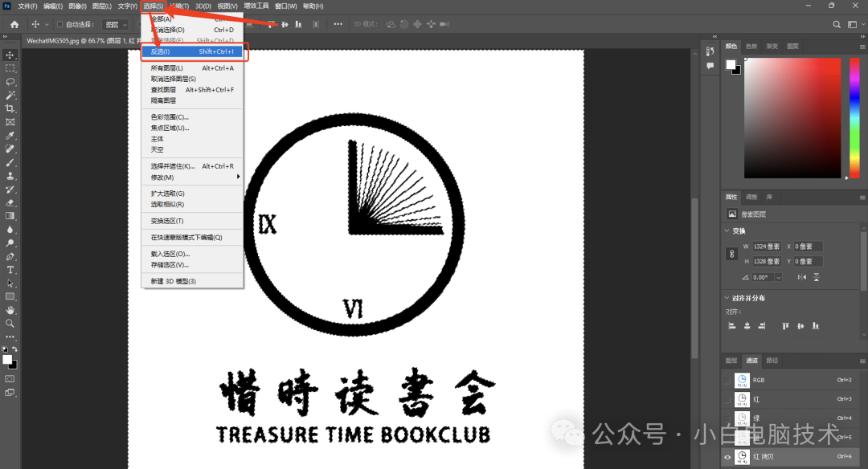
Task: Click align left edges button in 对齐
Action: (x=732, y=326)
